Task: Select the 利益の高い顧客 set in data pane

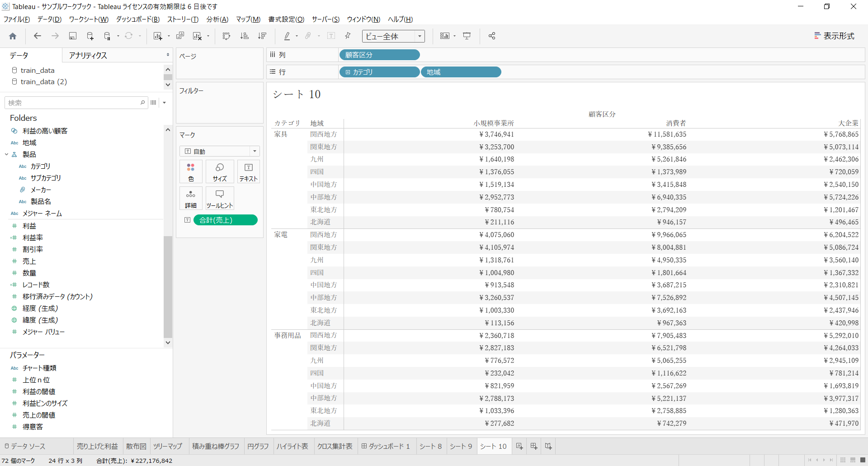Action: point(45,131)
